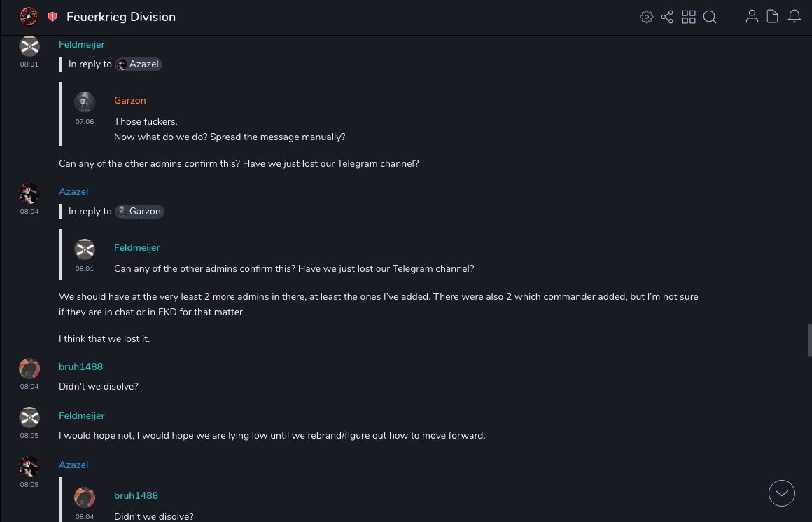Viewport: 812px width, 522px height.
Task: Jump to latest messages with down-chevron button
Action: (x=782, y=493)
